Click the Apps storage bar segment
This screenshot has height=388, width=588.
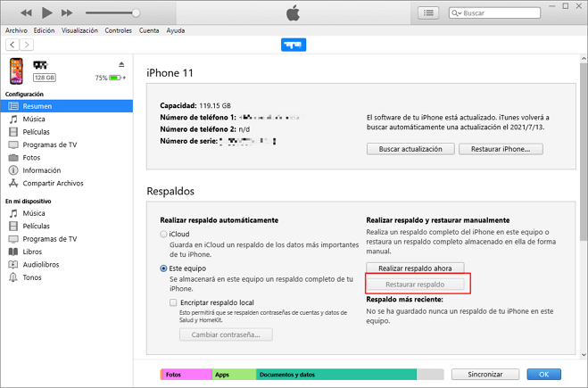(x=235, y=374)
